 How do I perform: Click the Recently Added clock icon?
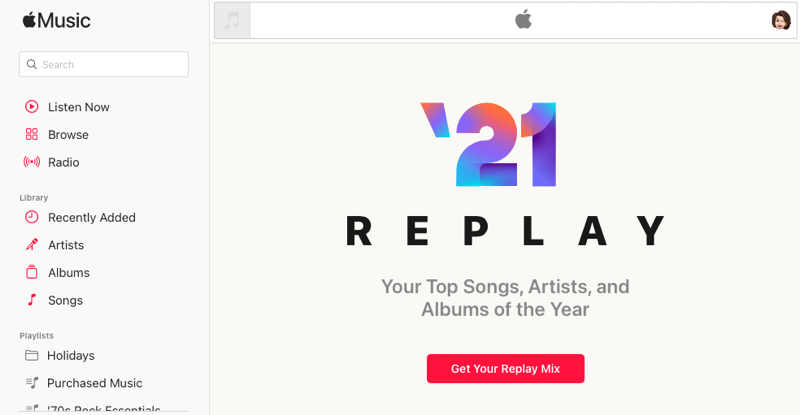coord(32,217)
